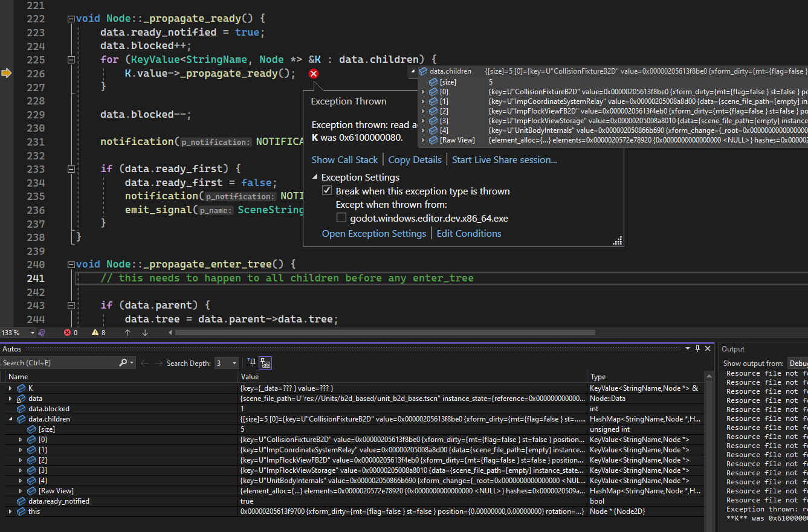
Task: Click the pin icon on the Autos panel
Action: click(697, 348)
